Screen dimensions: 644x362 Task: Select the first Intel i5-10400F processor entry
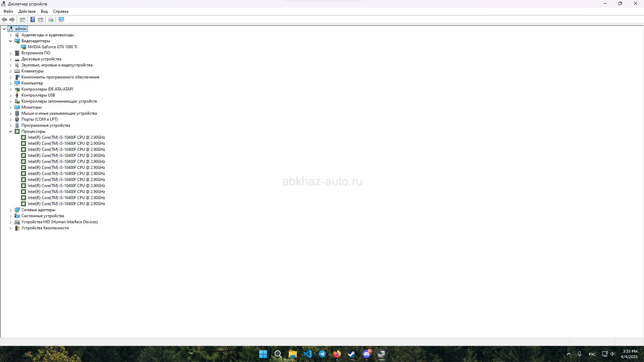(x=66, y=137)
